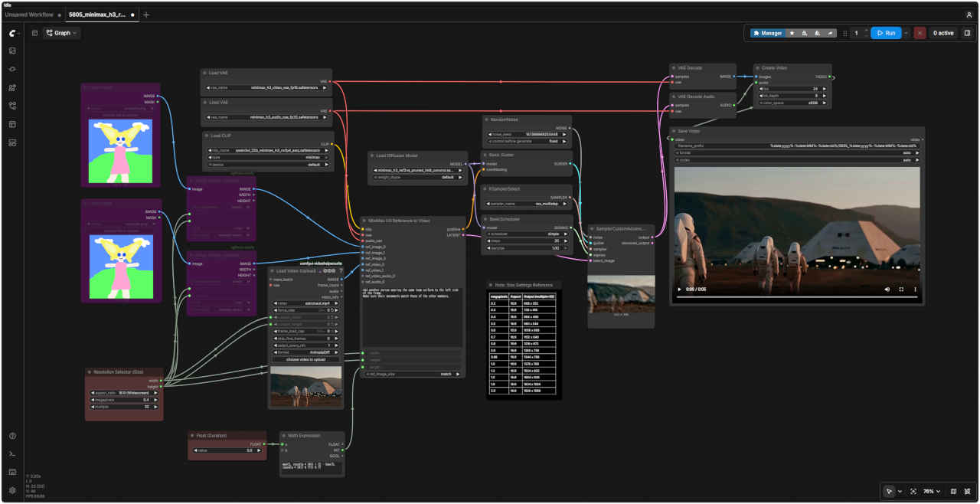The image size is (980, 504).
Task: Open the zoom percentage dropdown
Action: tap(931, 491)
